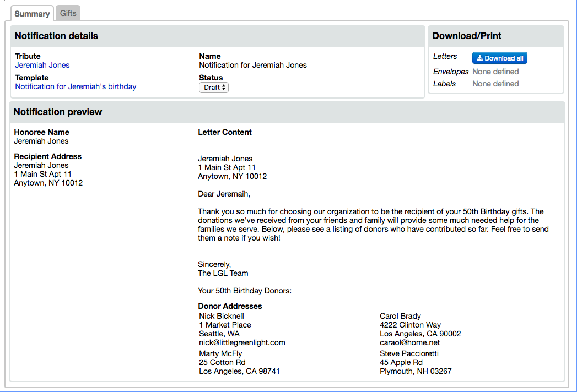Select email caraol@home.net

410,342
